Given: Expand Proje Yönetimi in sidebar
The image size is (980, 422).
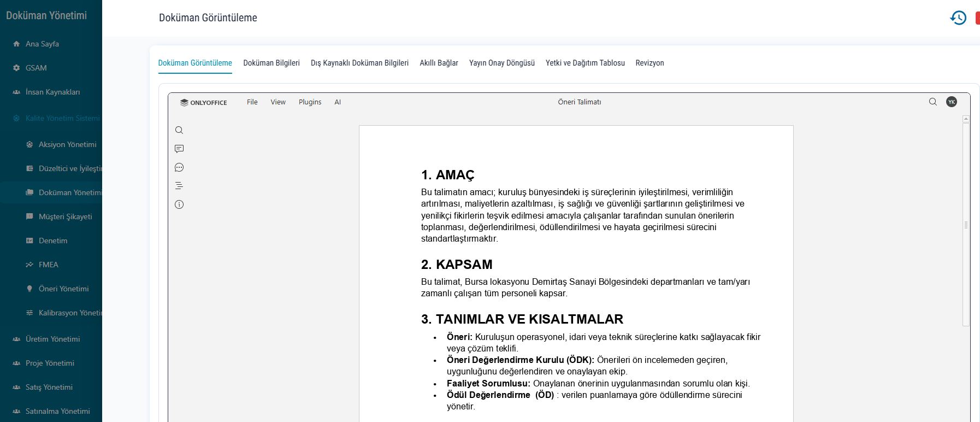Looking at the screenshot, I should [51, 363].
